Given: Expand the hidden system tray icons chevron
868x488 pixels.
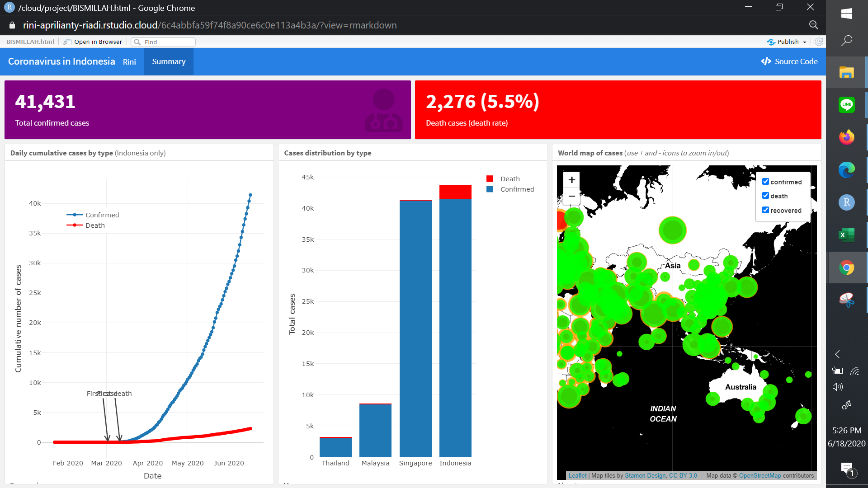Looking at the screenshot, I should (837, 354).
